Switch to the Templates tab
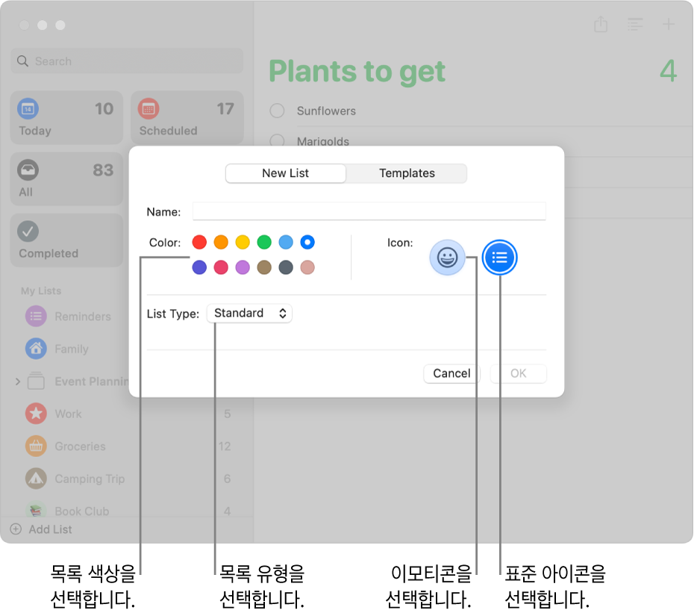The width and height of the screenshot is (697, 616). [x=407, y=173]
